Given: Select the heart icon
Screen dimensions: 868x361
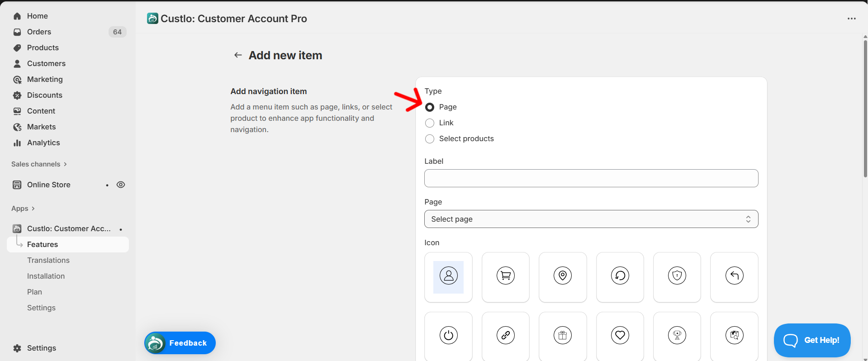Looking at the screenshot, I should point(620,336).
